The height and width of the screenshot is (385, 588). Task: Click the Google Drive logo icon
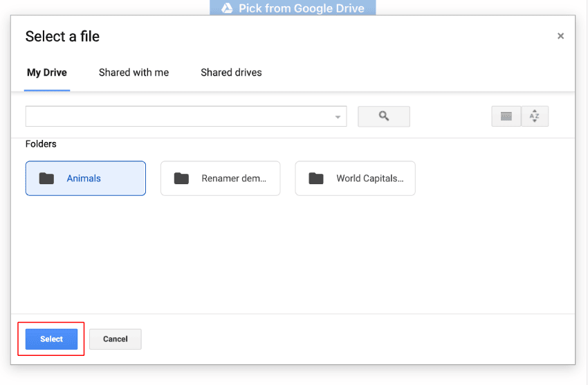click(227, 8)
